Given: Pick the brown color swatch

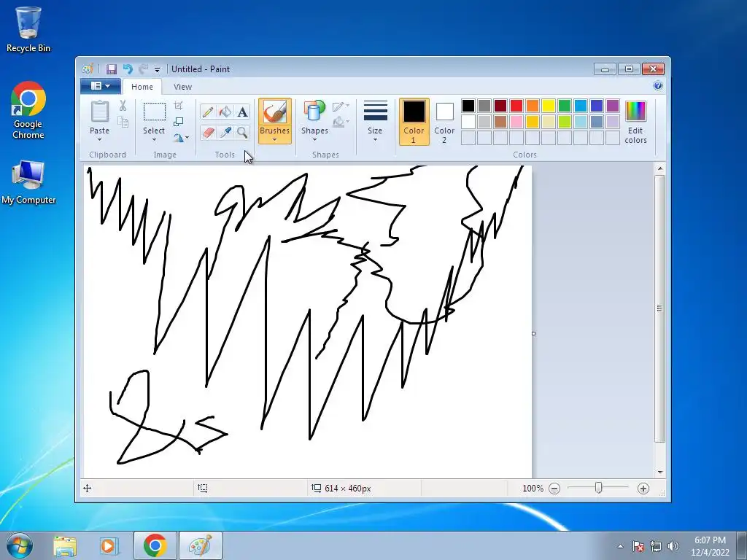Looking at the screenshot, I should [x=500, y=122].
